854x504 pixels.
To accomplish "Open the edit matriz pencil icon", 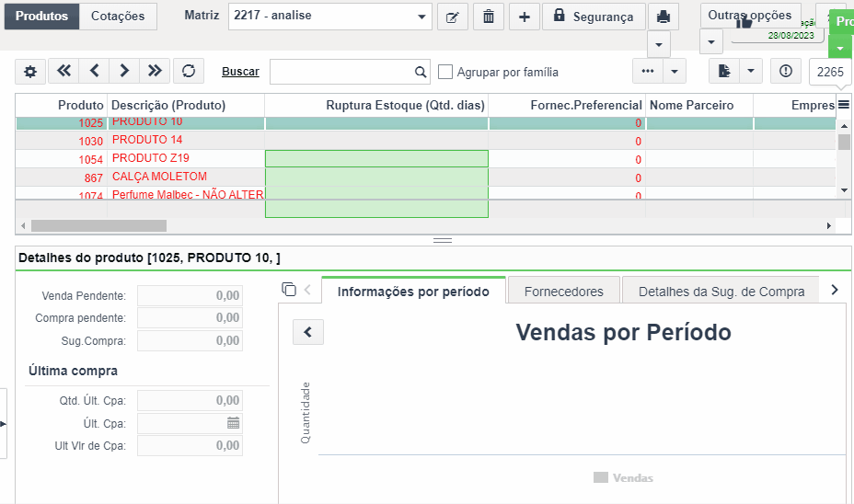I will tap(453, 17).
